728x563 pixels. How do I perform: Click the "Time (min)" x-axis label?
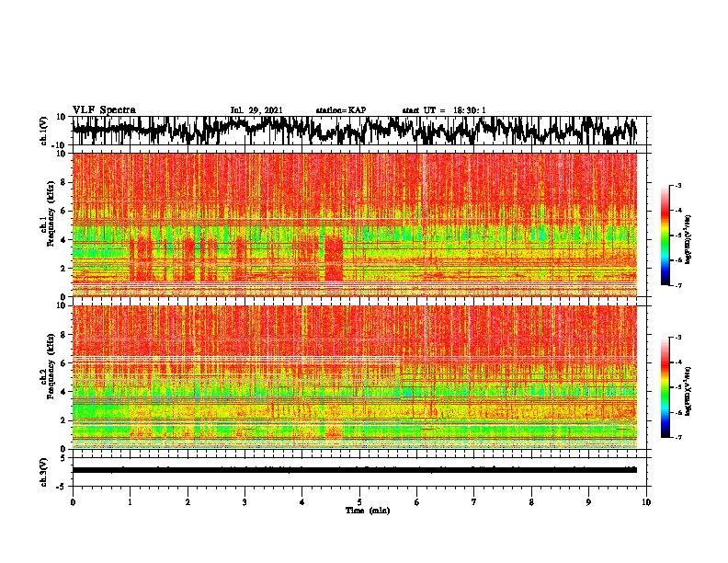(368, 511)
